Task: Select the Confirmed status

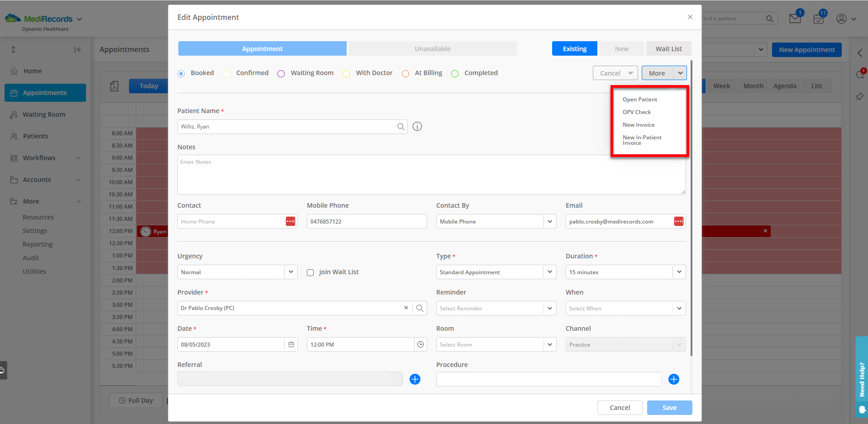Action: (x=227, y=73)
